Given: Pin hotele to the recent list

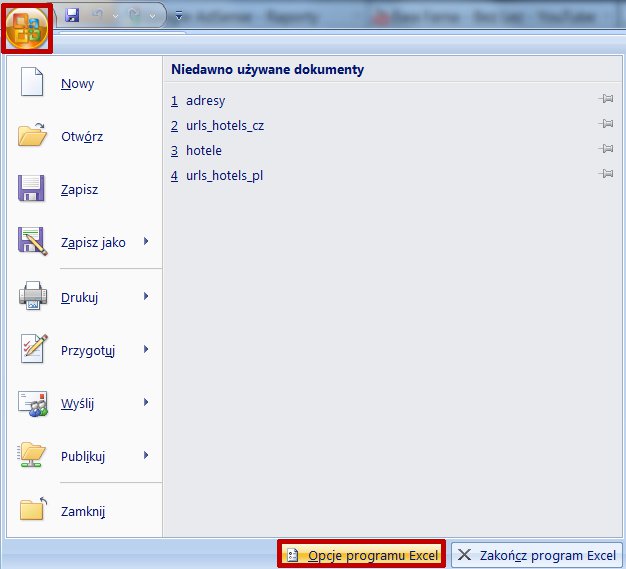Looking at the screenshot, I should (x=606, y=149).
